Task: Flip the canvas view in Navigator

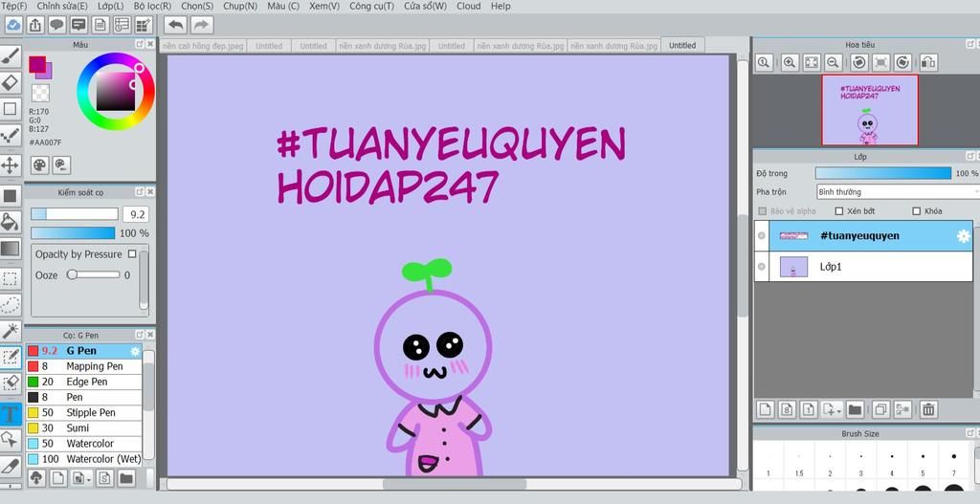Action: pos(928,62)
